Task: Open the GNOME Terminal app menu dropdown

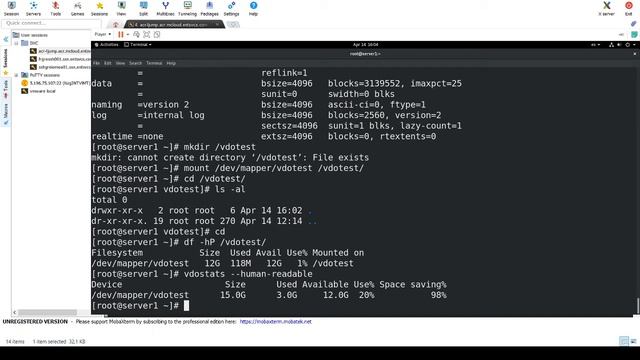Action: tap(138, 44)
